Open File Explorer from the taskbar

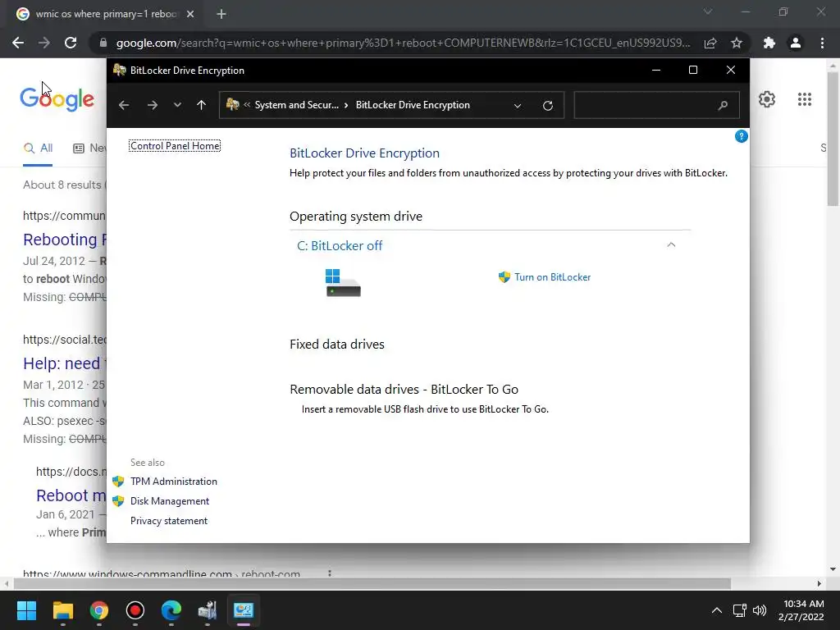click(x=62, y=610)
